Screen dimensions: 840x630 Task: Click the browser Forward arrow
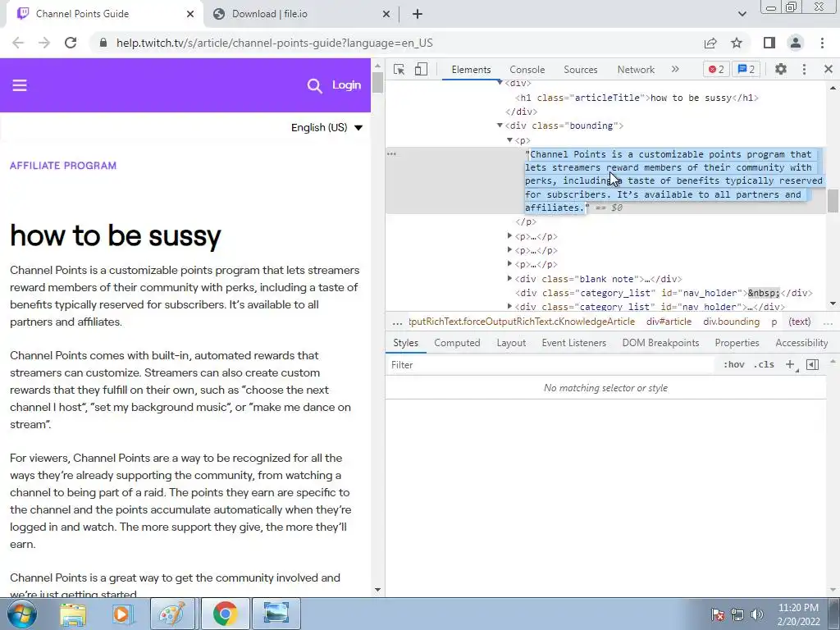44,43
